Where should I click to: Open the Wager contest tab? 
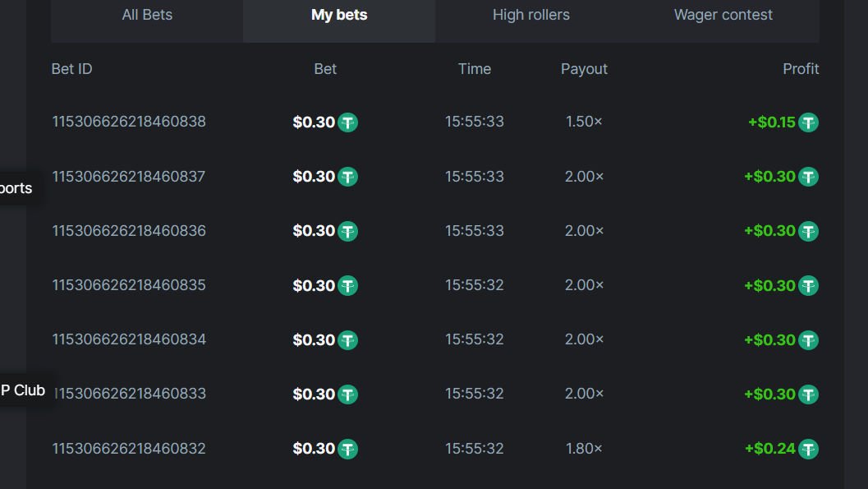[723, 15]
